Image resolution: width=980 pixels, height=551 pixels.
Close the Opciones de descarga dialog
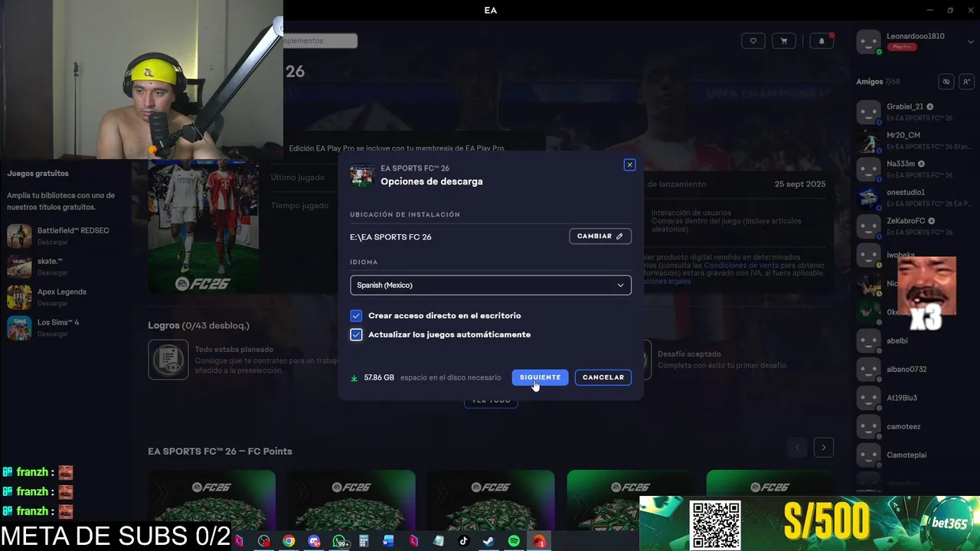coord(629,165)
